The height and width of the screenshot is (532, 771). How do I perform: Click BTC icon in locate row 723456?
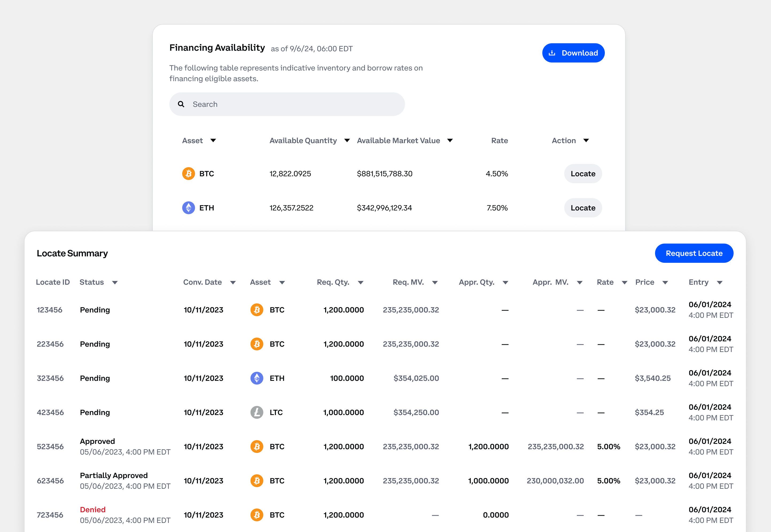[x=257, y=515]
